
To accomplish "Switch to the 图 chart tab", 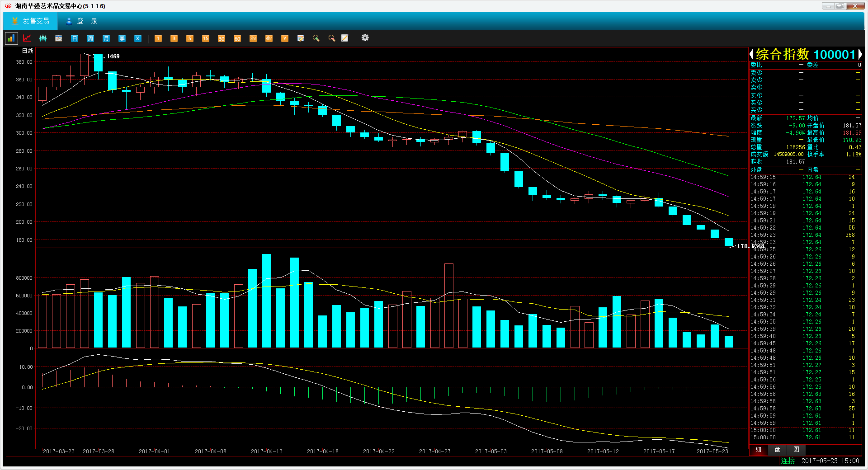I will pos(796,450).
